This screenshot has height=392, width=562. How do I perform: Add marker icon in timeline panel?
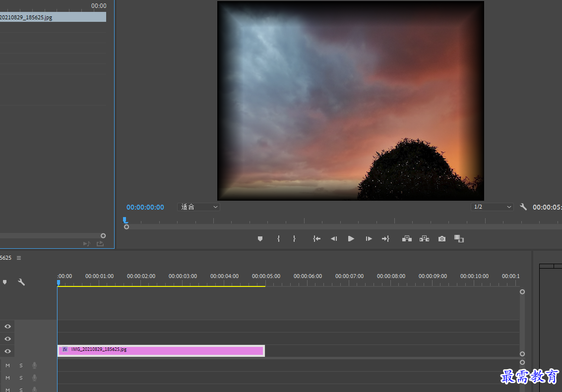point(4,282)
